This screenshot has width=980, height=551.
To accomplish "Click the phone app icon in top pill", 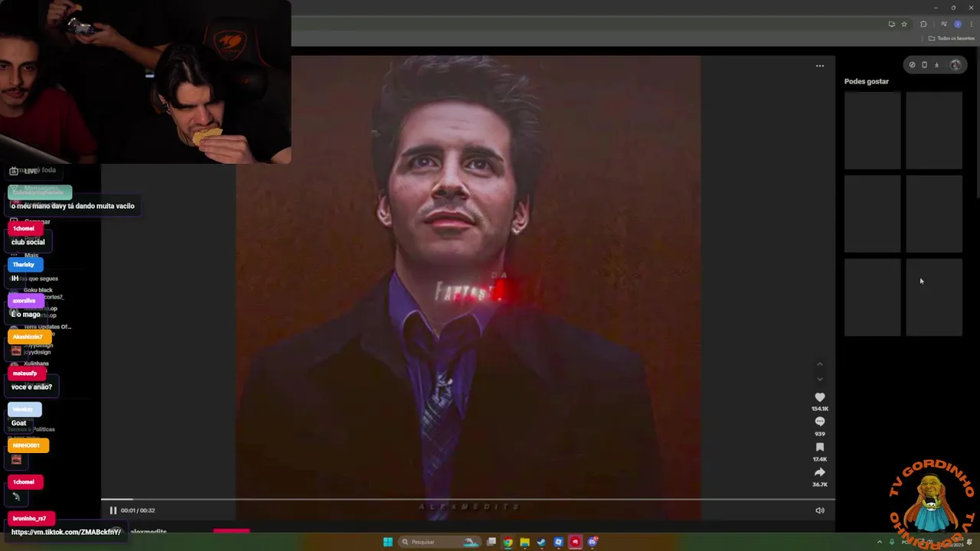I will click(924, 65).
